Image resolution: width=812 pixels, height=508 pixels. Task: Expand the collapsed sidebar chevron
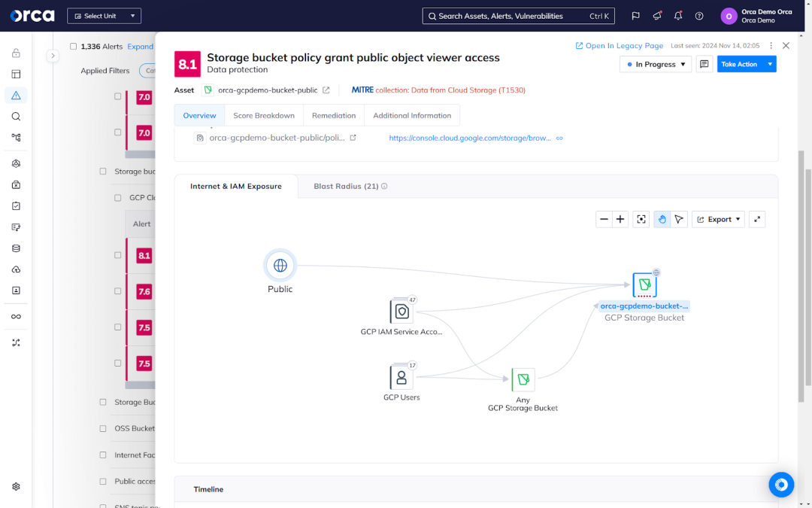[53, 56]
